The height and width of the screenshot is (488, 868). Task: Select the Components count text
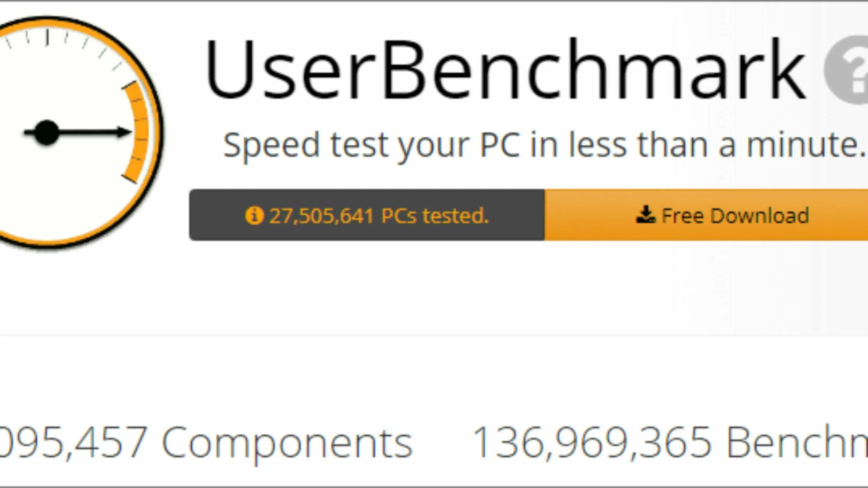[206, 442]
